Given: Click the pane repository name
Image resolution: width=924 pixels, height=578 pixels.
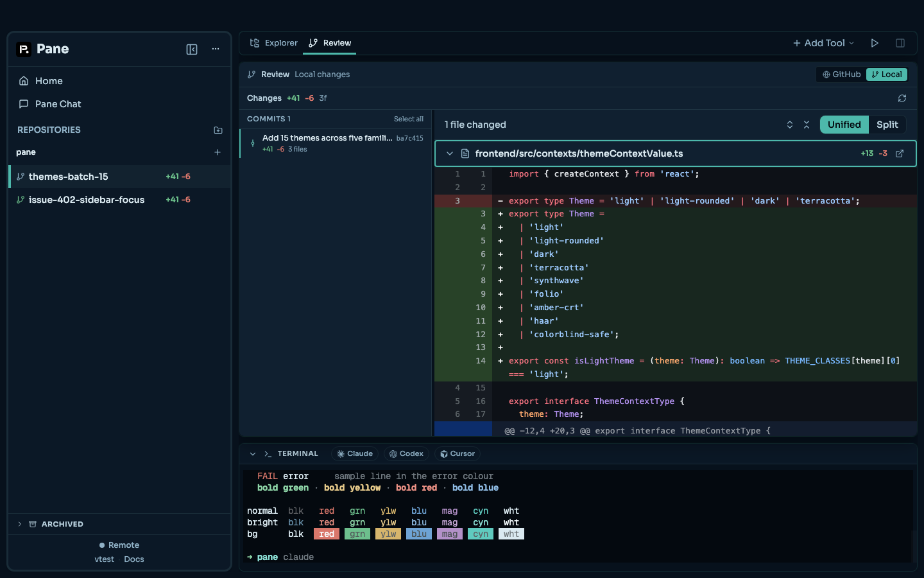Looking at the screenshot, I should [x=26, y=152].
